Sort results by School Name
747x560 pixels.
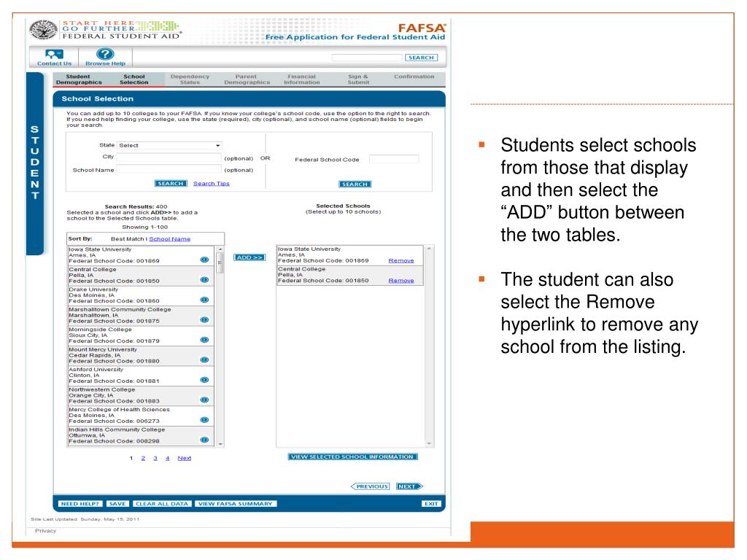(169, 239)
